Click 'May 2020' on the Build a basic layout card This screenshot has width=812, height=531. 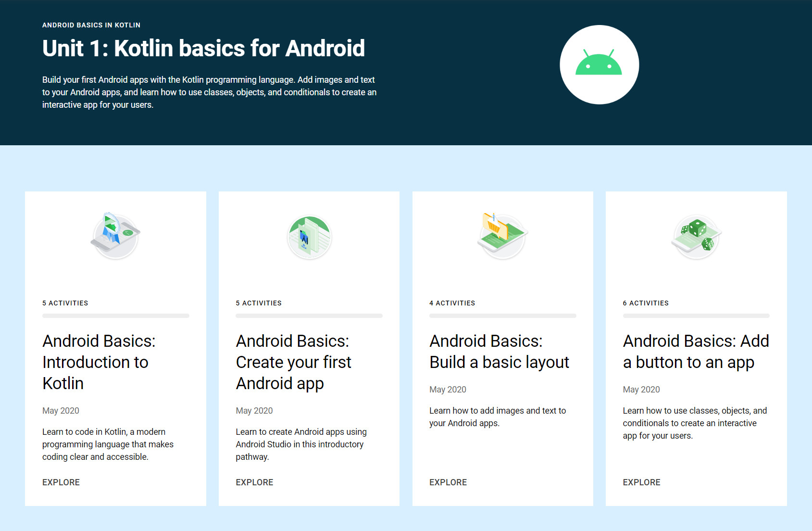448,390
